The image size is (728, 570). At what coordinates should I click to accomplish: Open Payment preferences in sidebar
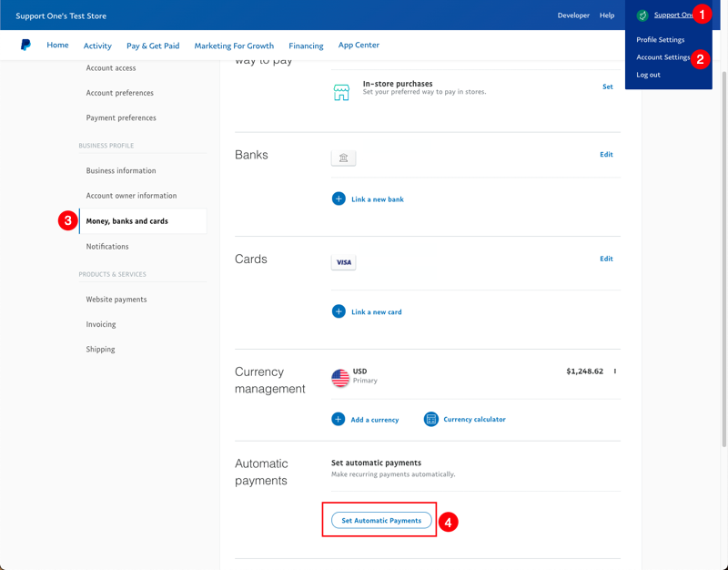(121, 118)
